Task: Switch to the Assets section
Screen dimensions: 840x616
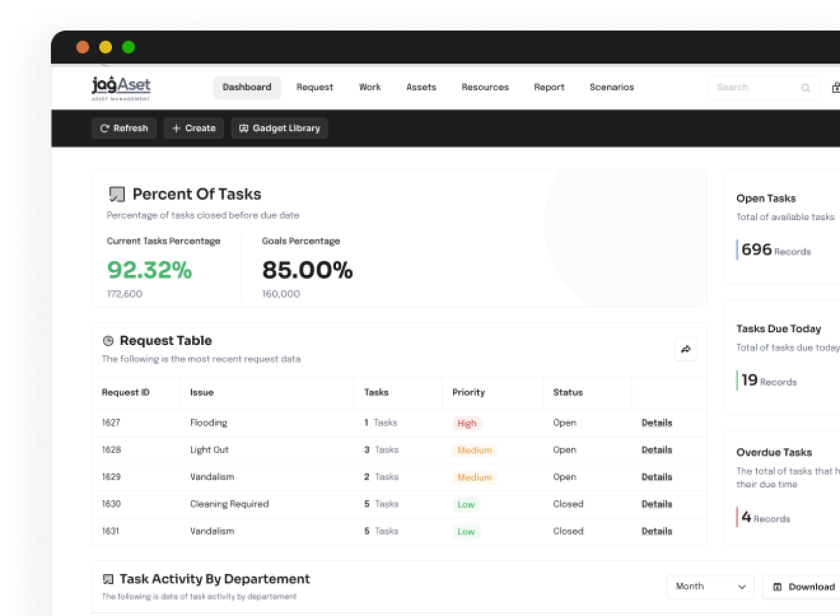Action: click(x=421, y=87)
